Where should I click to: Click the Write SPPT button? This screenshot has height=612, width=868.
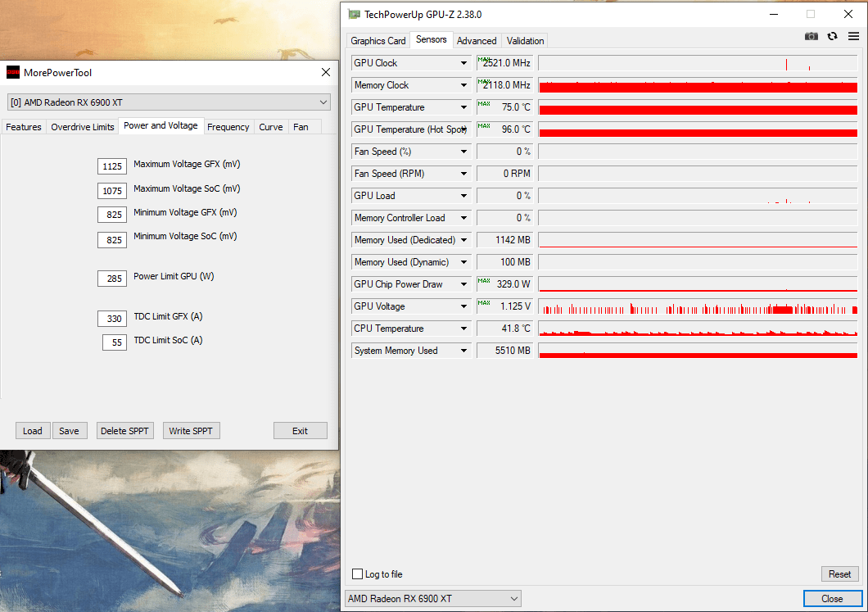point(191,431)
